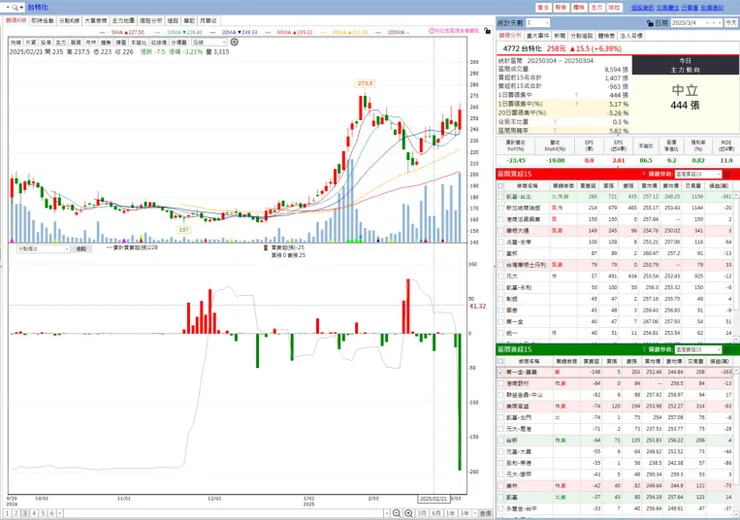
Task: Toggle the select-all checkbox in the 買超15 header
Action: pyautogui.click(x=501, y=186)
